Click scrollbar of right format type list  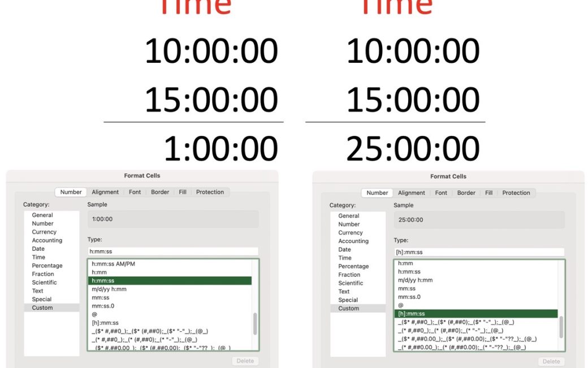click(x=561, y=326)
